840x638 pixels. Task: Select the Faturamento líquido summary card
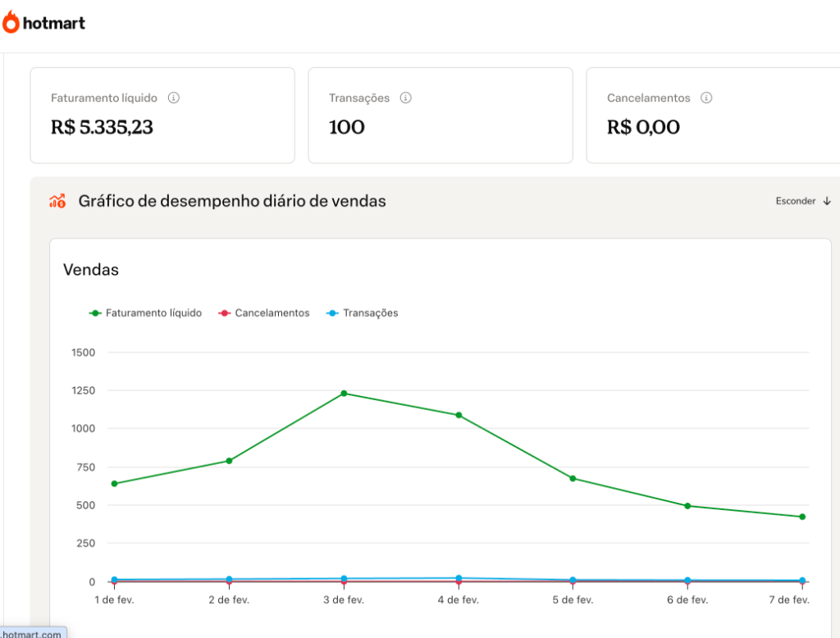point(162,115)
